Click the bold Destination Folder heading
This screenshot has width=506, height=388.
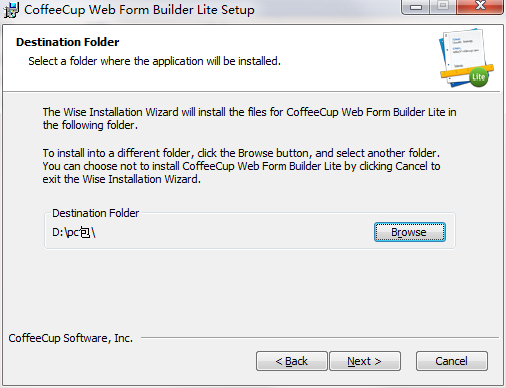pyautogui.click(x=67, y=42)
